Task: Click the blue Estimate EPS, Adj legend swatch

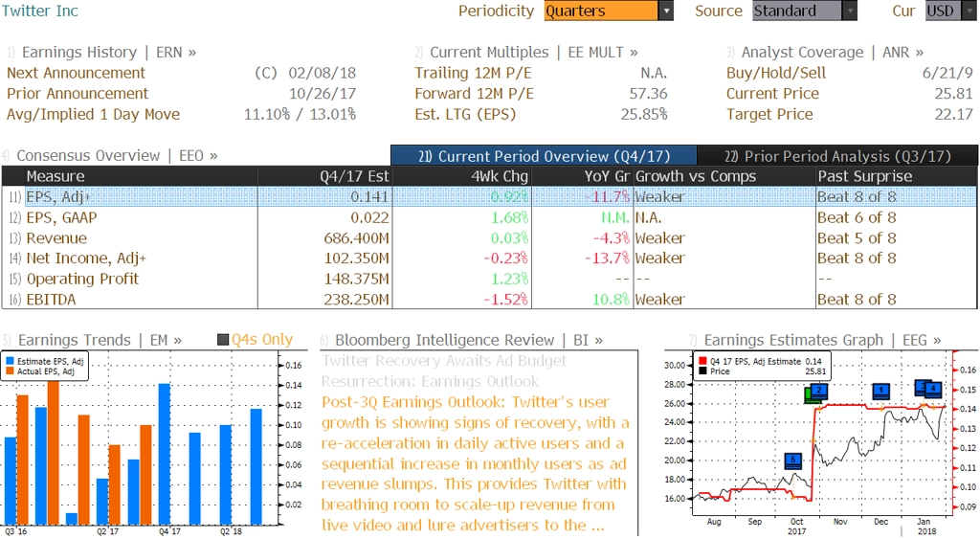Action: [x=10, y=361]
